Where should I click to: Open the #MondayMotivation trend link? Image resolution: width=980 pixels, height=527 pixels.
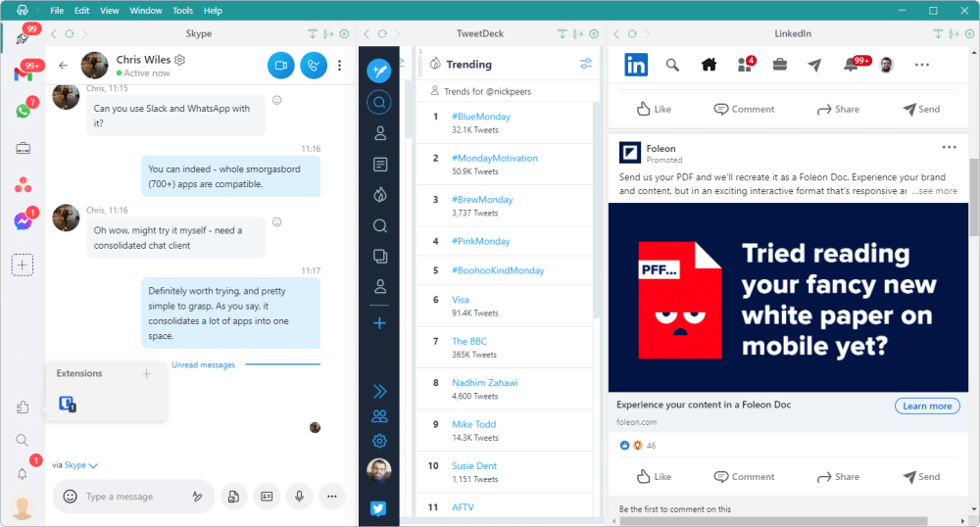[495, 158]
